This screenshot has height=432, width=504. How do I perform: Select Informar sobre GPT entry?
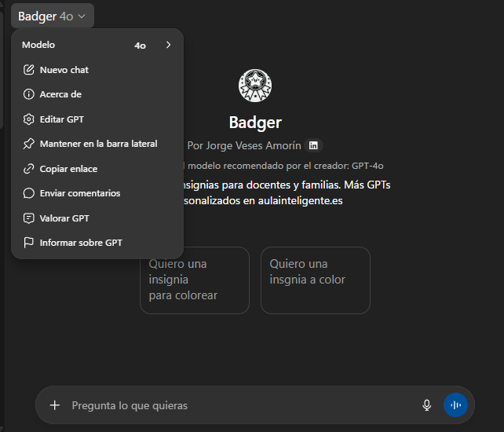tap(97, 243)
